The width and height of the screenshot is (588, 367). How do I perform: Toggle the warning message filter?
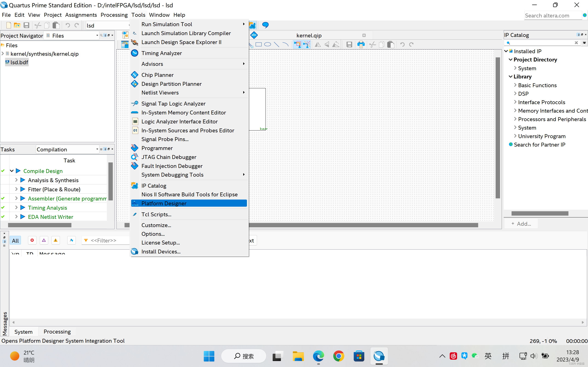pyautogui.click(x=56, y=240)
